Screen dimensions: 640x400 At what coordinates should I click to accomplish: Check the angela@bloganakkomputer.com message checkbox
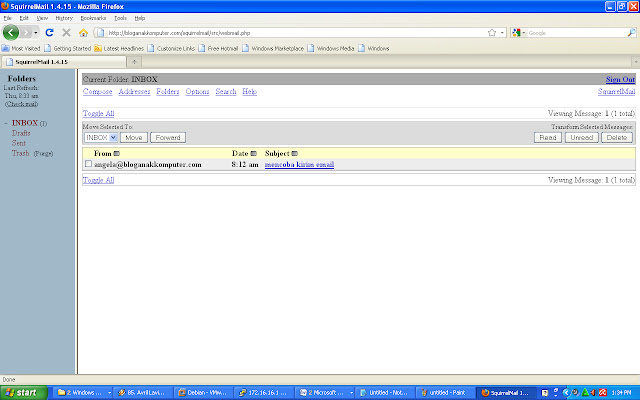(x=88, y=164)
